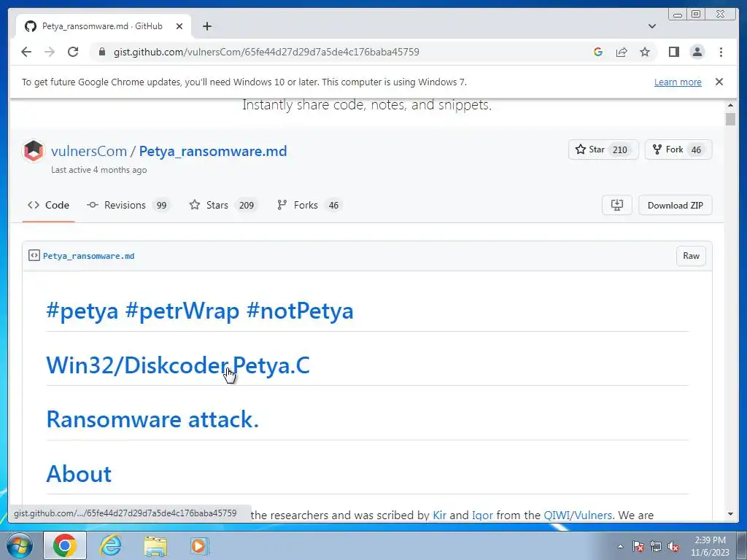Click the browser forward arrow
The image size is (747, 560).
(x=50, y=52)
